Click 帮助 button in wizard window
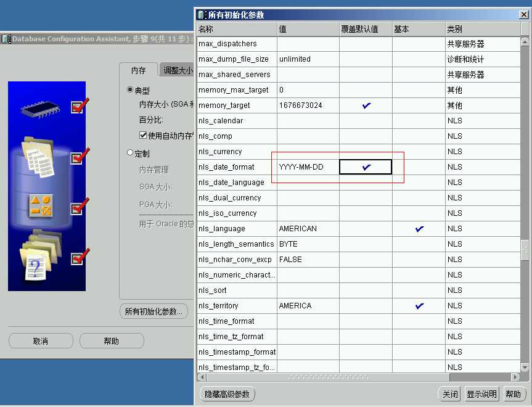 coord(112,341)
